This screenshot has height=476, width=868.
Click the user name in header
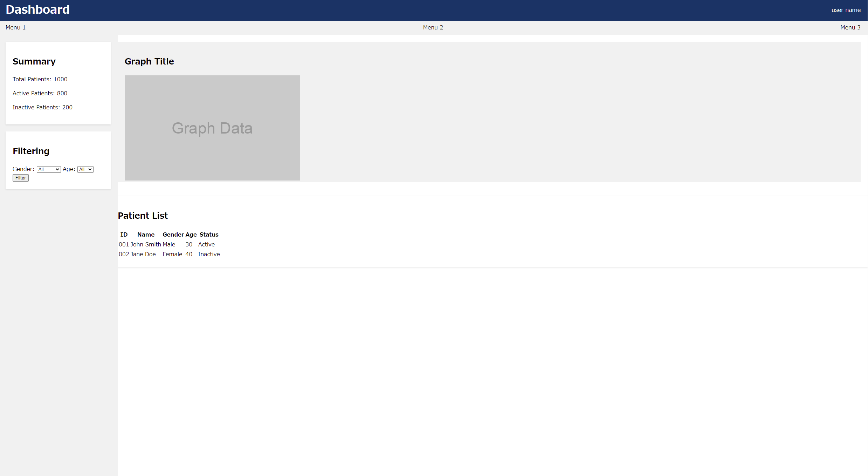point(846,10)
